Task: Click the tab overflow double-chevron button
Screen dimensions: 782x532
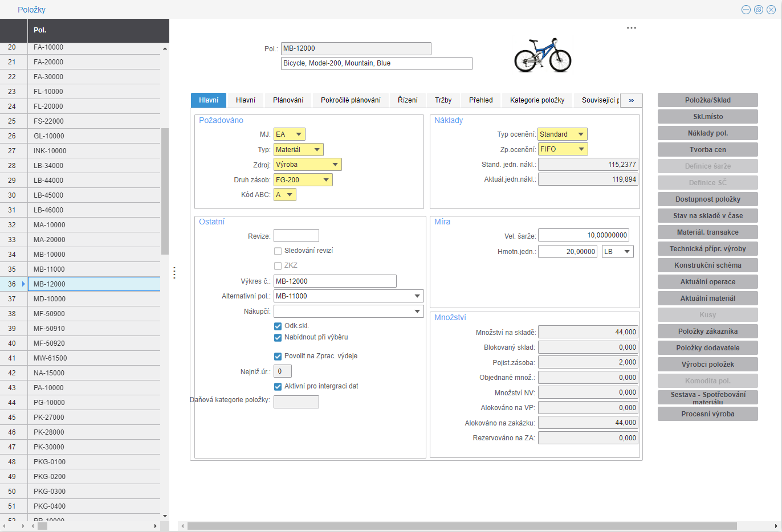Action: pyautogui.click(x=631, y=100)
